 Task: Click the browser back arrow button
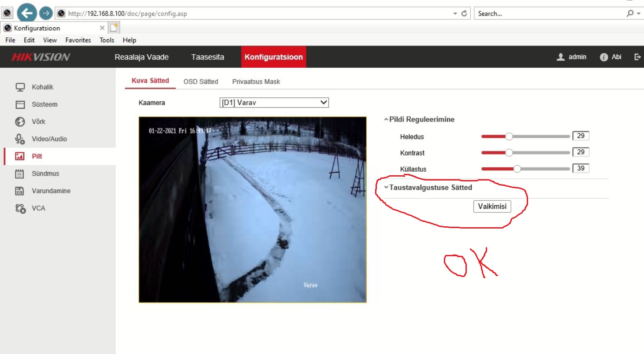click(x=27, y=13)
